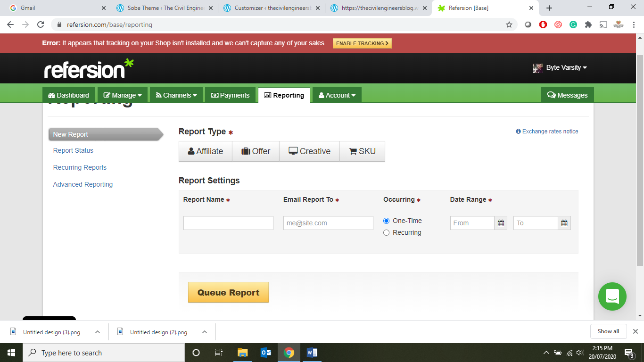The image size is (644, 362).
Task: Click Show all downloads
Action: (608, 331)
